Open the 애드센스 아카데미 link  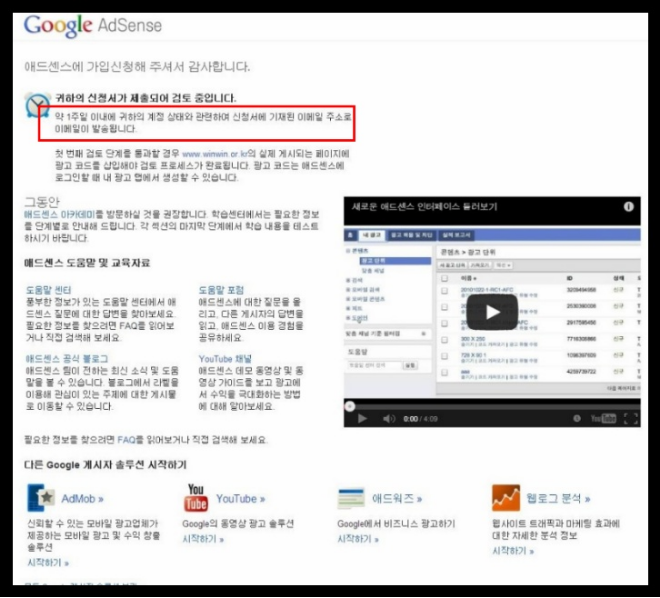point(60,214)
